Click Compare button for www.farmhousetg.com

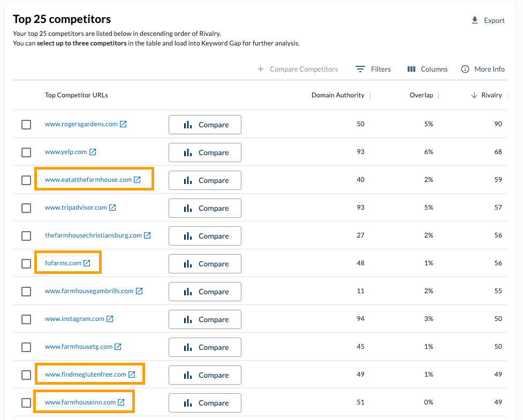point(205,347)
